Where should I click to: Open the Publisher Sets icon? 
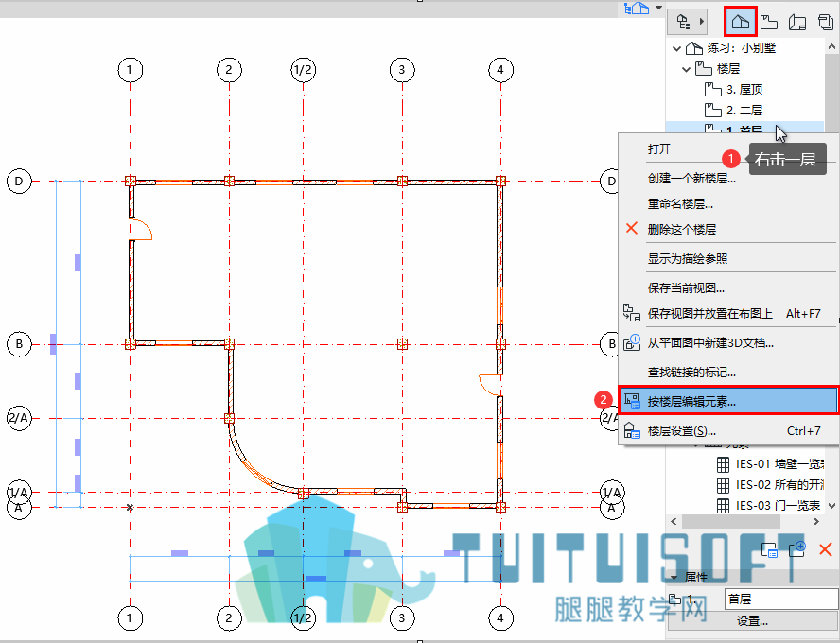826,22
